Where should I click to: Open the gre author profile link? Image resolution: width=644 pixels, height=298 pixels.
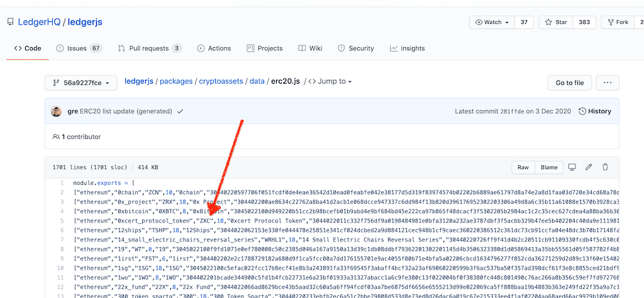[72, 111]
